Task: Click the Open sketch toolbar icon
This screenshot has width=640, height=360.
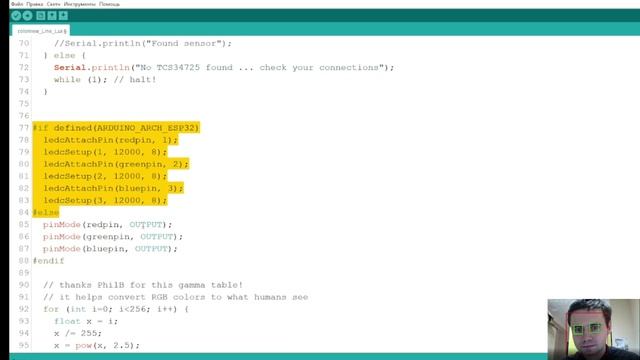Action: [52, 16]
